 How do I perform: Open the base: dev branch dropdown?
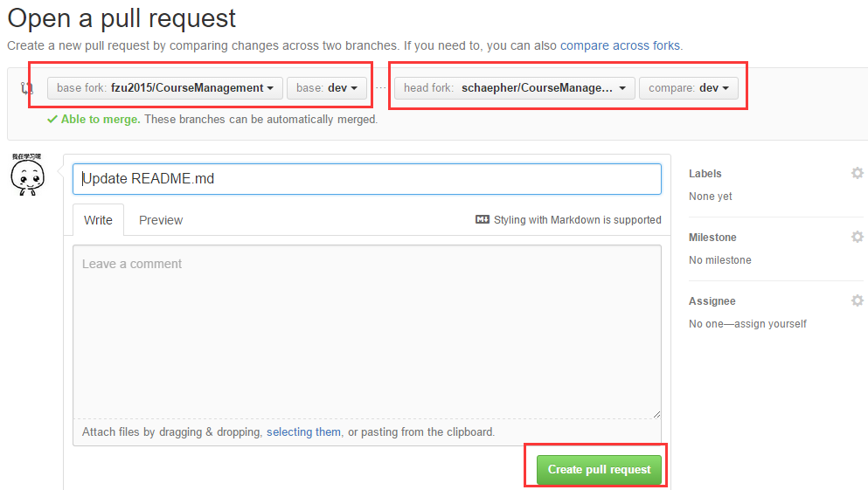point(327,88)
